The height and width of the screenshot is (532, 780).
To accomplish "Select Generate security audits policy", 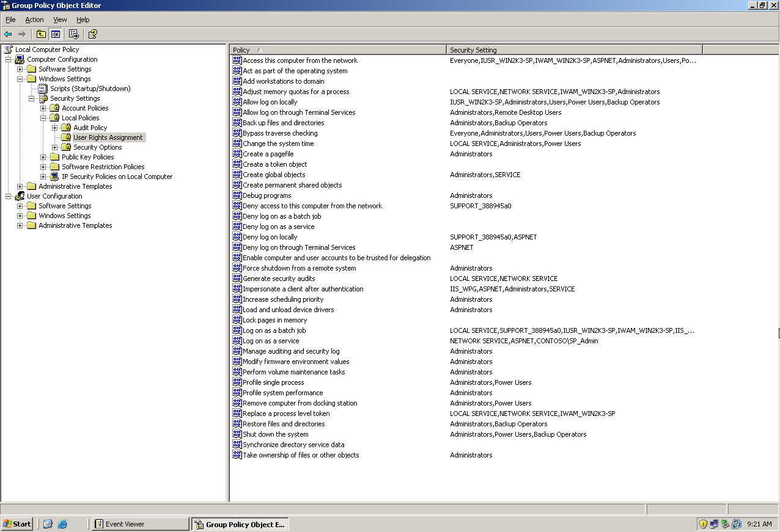I will click(279, 279).
